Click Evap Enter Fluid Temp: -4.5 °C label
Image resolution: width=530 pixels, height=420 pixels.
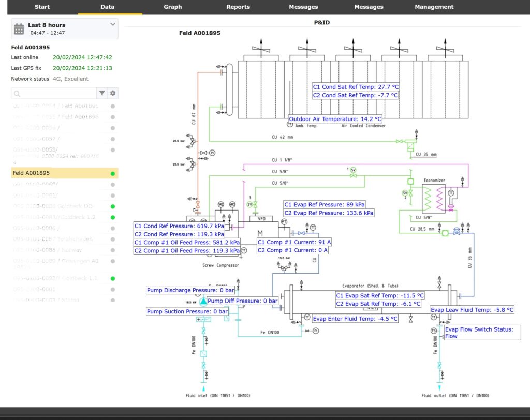[355, 319]
